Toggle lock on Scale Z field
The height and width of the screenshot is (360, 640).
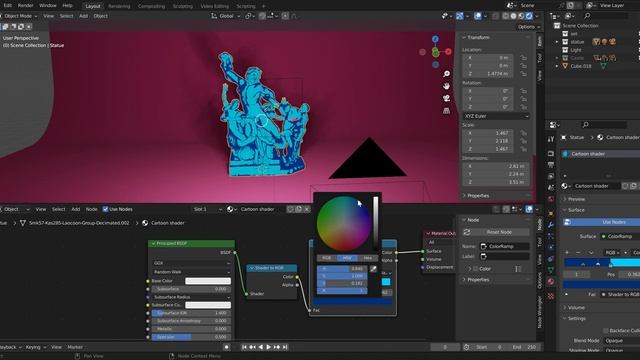click(523, 149)
